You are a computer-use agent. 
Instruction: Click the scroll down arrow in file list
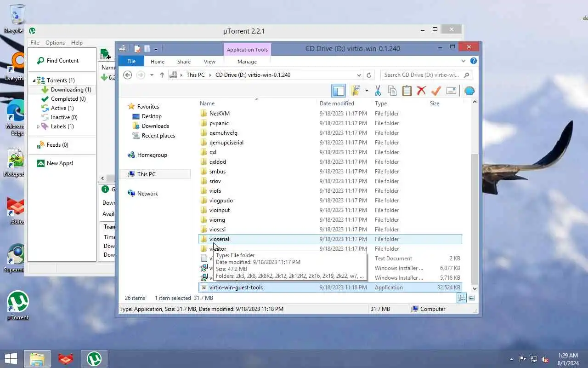tap(475, 288)
